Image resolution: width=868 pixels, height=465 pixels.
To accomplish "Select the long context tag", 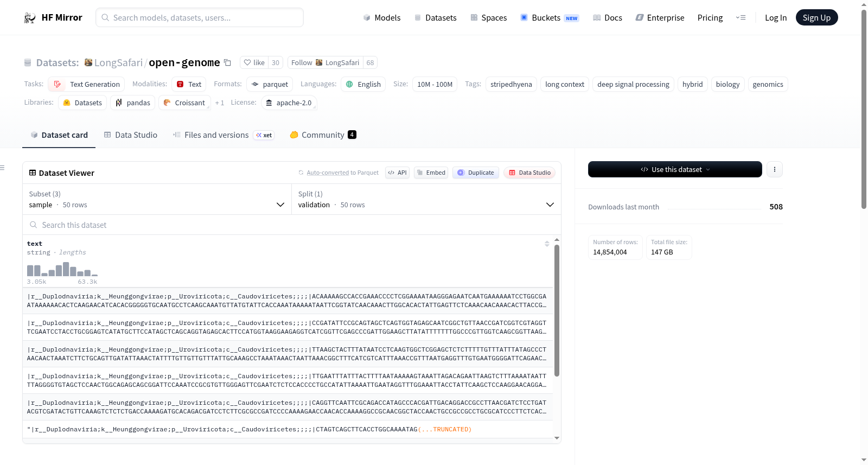I will point(565,84).
